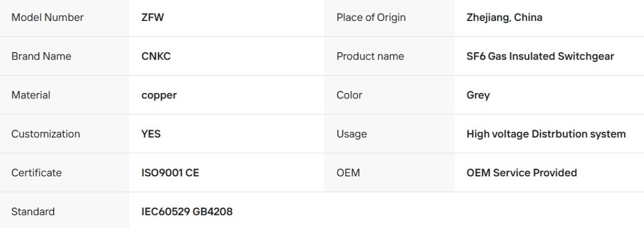
Task: Click the Customization label
Action: pos(46,134)
